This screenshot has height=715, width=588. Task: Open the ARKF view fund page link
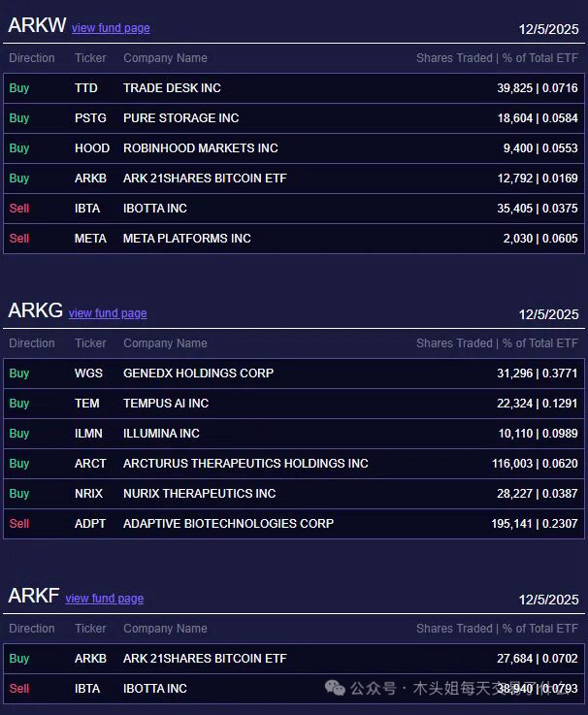pos(105,599)
